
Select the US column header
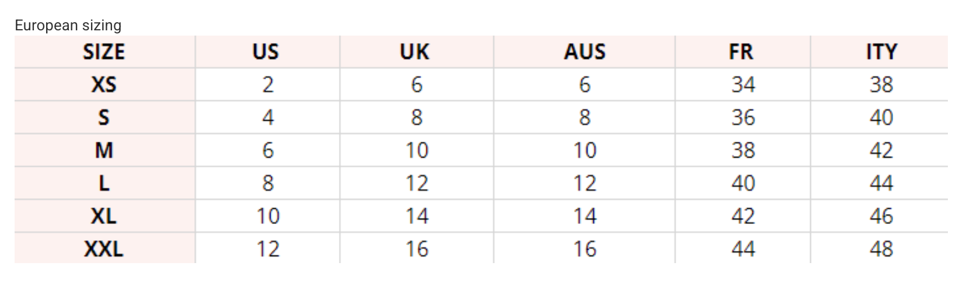265,52
